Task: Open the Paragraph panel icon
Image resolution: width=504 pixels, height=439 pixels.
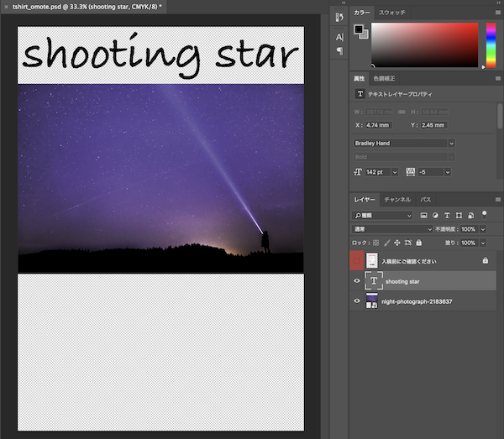Action: [x=339, y=51]
